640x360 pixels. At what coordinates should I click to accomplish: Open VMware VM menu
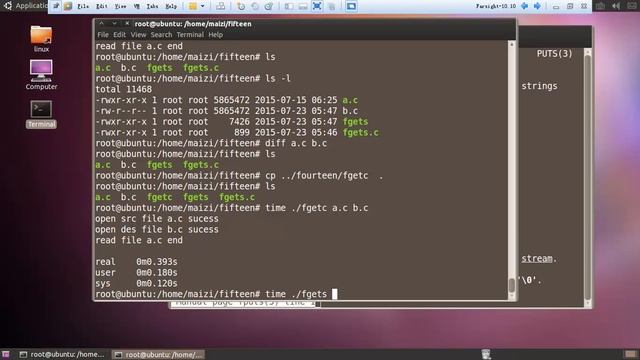[137, 6]
